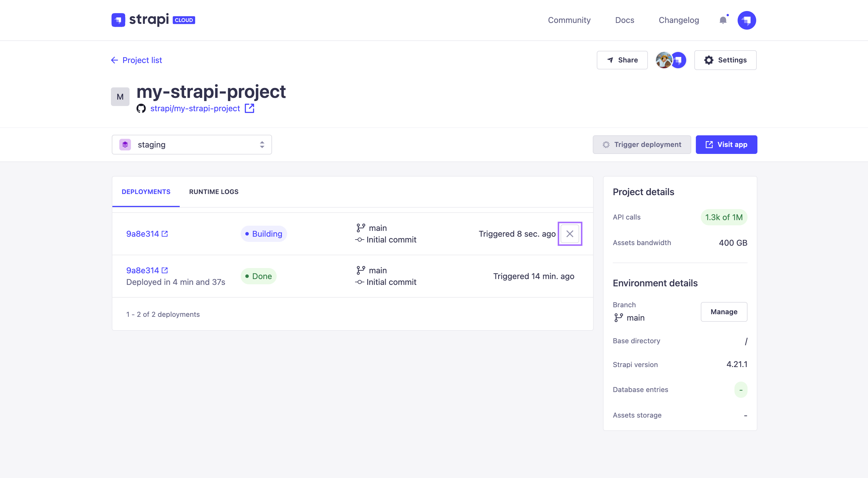Open project Settings
The image size is (868, 478).
725,60
